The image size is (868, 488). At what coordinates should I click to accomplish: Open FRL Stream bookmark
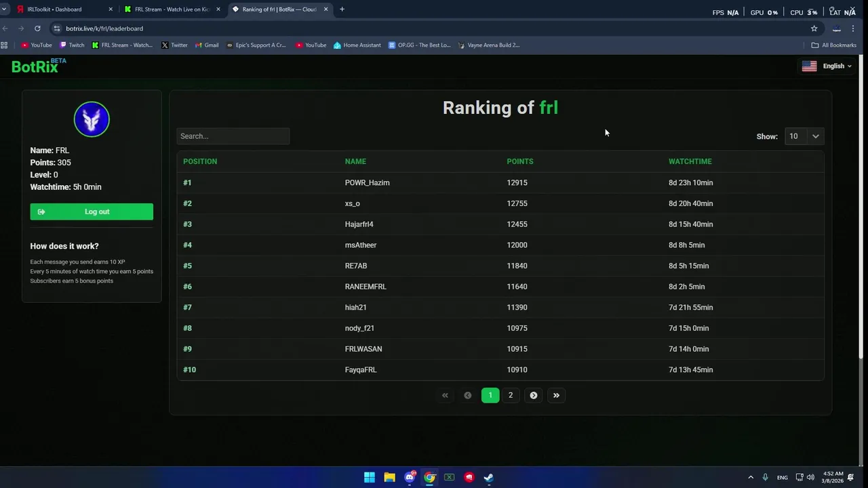(x=122, y=45)
